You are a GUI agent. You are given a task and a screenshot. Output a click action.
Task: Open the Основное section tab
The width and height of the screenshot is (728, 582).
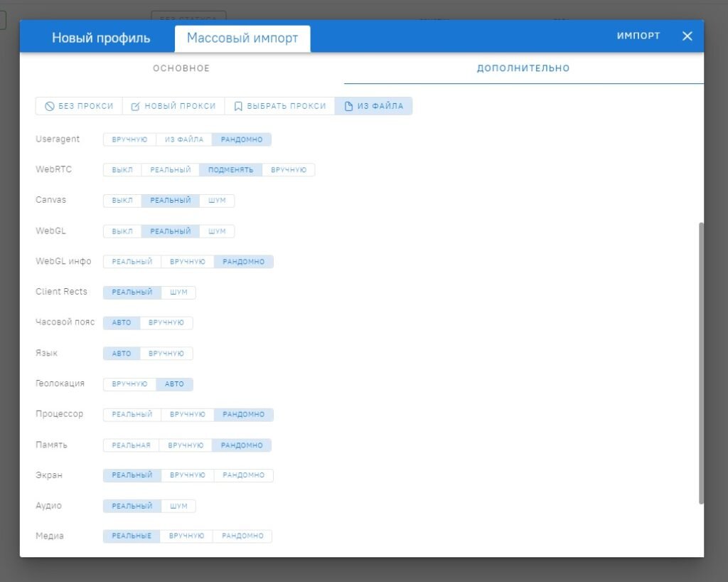[181, 68]
